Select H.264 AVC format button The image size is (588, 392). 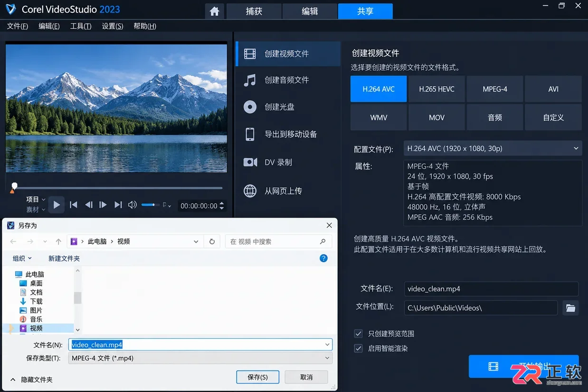(379, 89)
